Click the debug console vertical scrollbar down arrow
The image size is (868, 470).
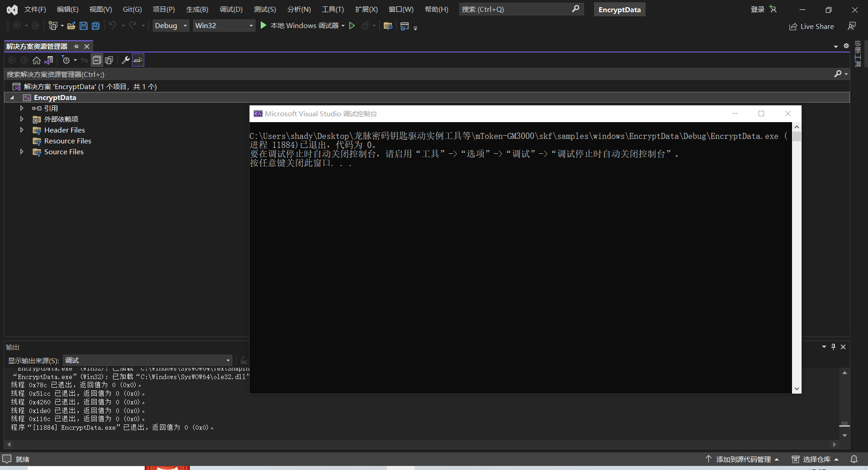[x=797, y=389]
